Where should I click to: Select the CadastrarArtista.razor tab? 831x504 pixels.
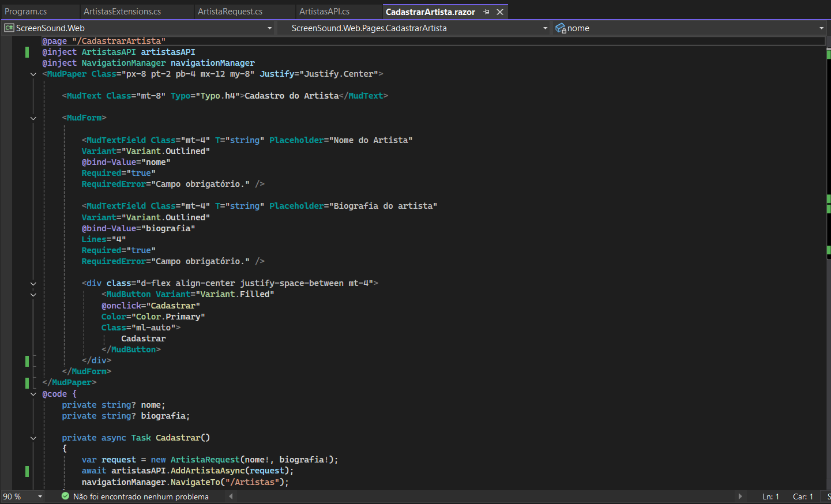click(430, 12)
